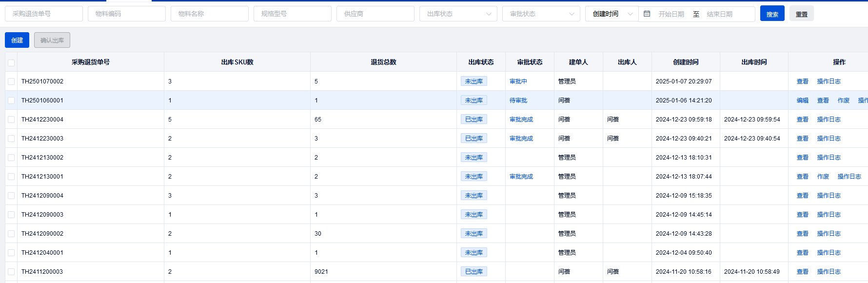Image resolution: width=868 pixels, height=283 pixels.
Task: Open 操作日志 for order TH2412230003
Action: pos(829,139)
